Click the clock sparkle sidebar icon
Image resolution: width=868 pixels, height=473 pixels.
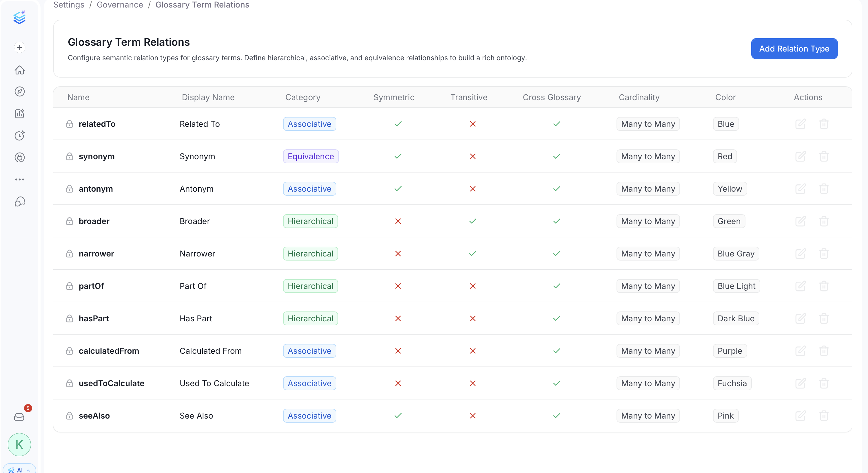pos(19,135)
